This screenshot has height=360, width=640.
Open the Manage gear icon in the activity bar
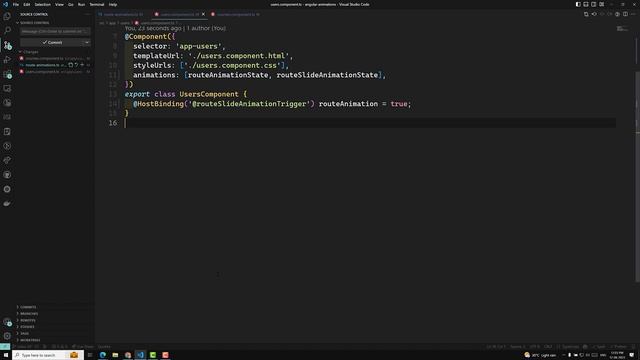point(7,336)
